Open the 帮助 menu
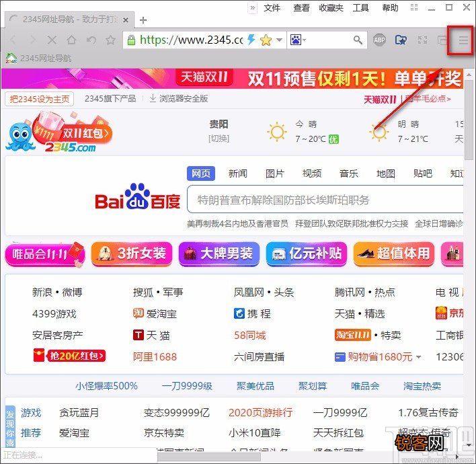The image size is (476, 464). click(391, 7)
